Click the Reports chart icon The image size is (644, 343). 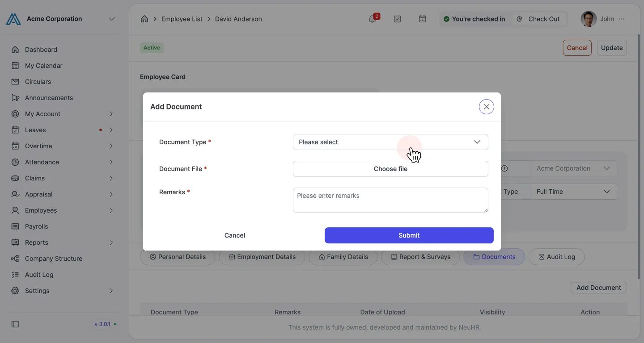click(15, 243)
